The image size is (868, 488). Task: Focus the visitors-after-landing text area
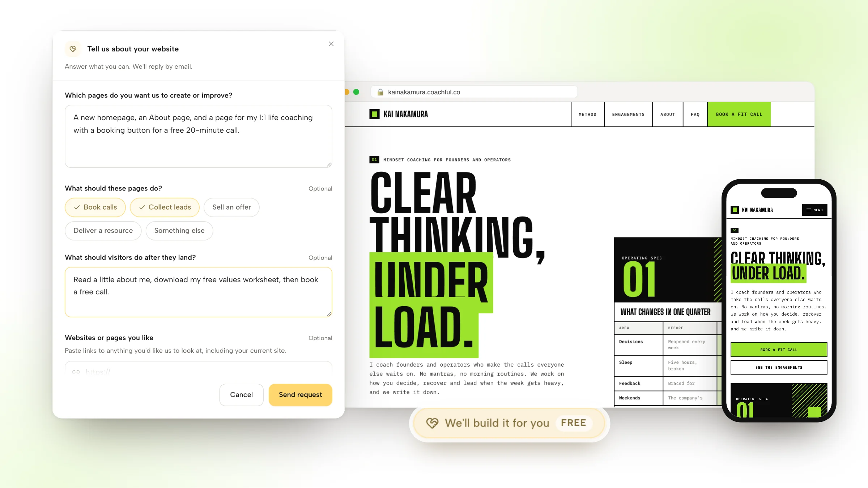click(199, 292)
